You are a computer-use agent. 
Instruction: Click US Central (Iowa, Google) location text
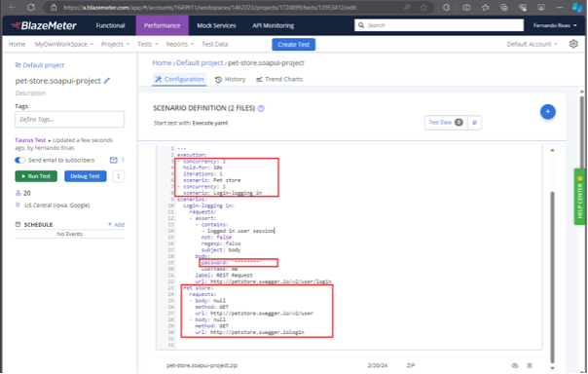coord(57,206)
